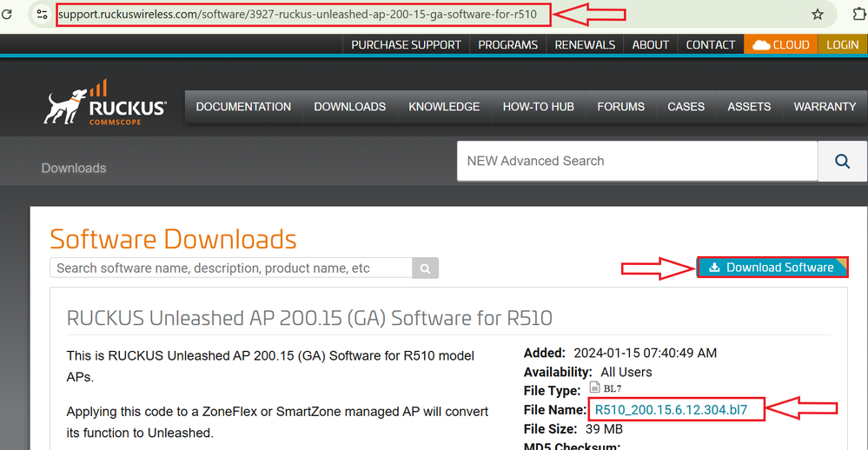Navigate to FORUMS

coord(620,107)
